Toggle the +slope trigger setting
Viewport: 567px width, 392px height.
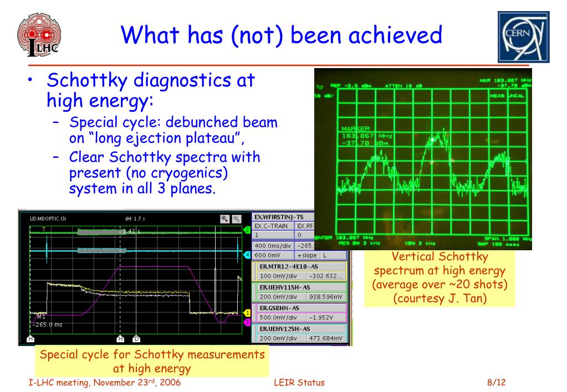[x=308, y=255]
